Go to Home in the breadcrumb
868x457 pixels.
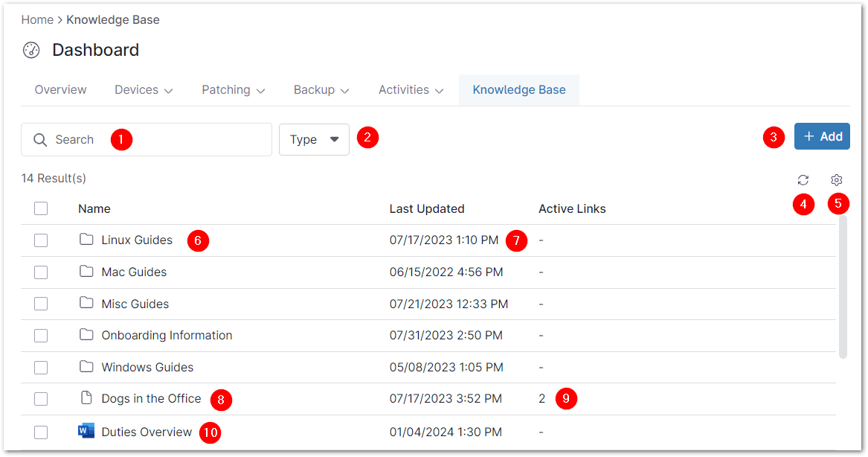pos(36,20)
